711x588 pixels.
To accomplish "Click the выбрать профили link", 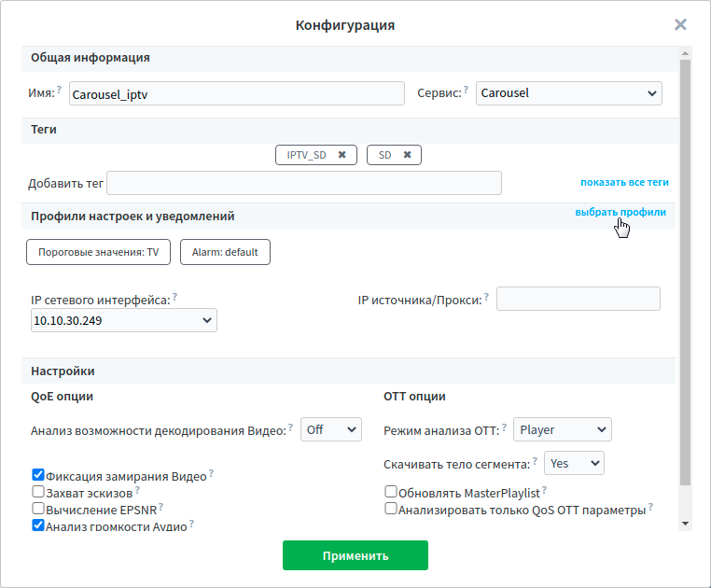I will tap(620, 212).
